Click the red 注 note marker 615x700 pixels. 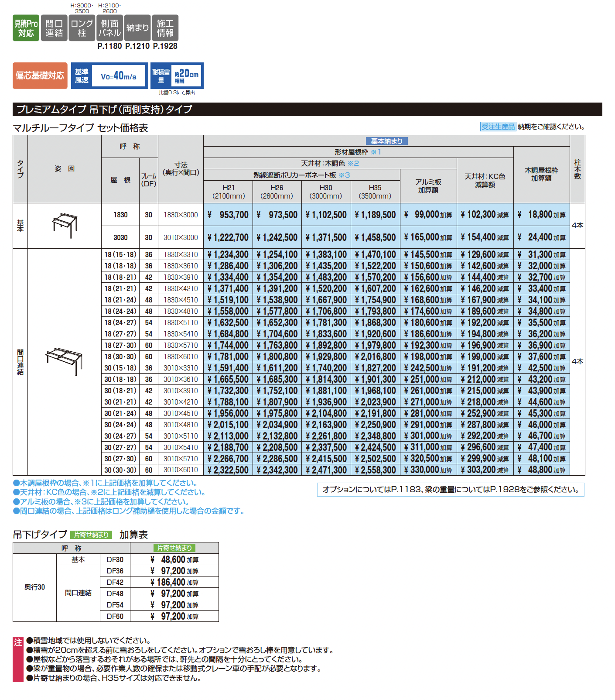pos(18,659)
